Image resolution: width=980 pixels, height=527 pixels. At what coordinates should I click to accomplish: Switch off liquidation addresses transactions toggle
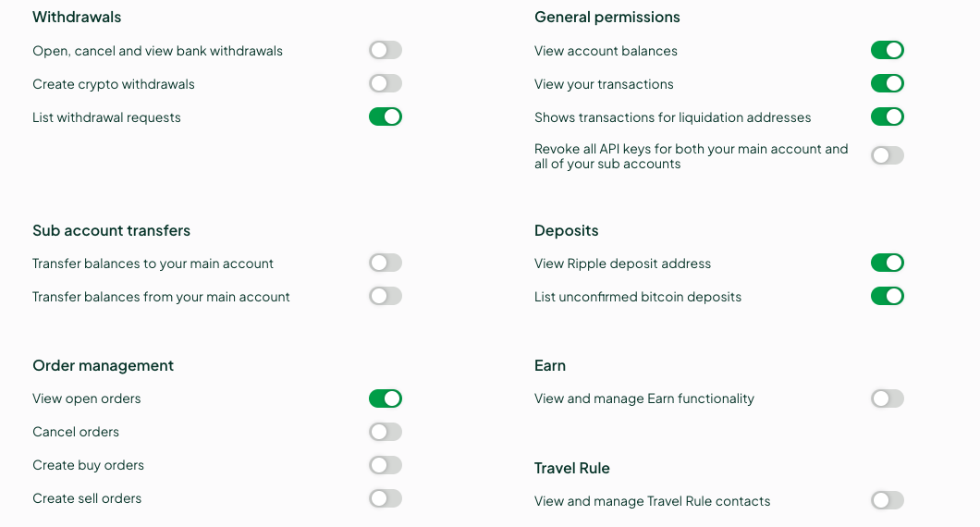[888, 116]
